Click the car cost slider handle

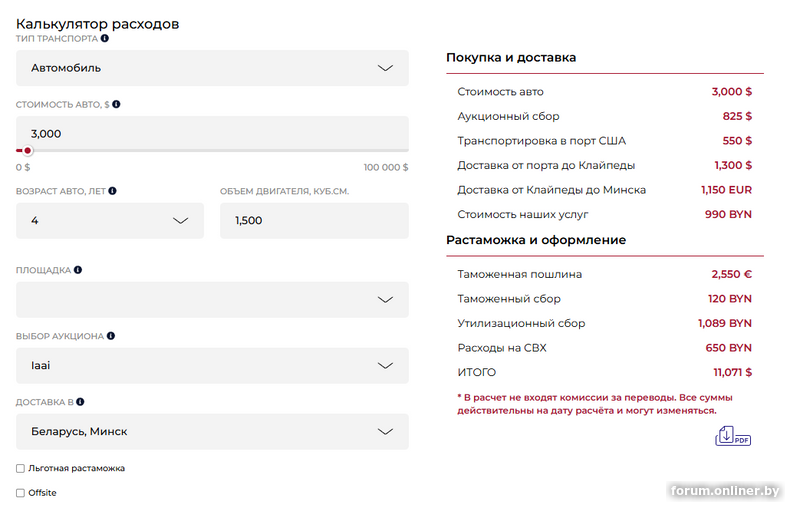tap(28, 151)
